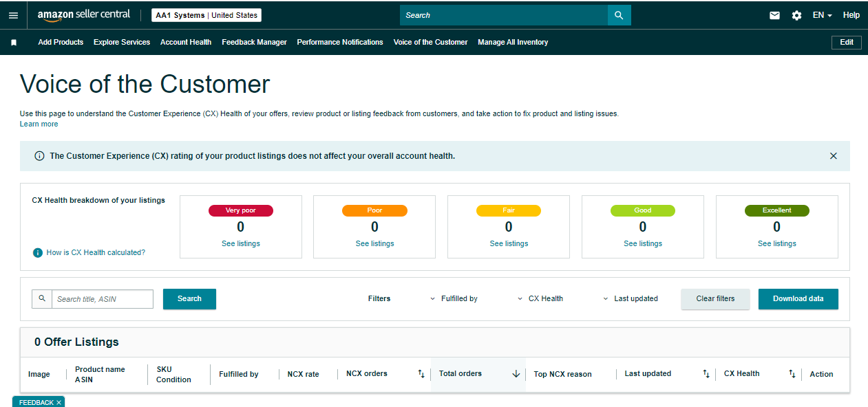The height and width of the screenshot is (407, 868).
Task: Click the yellow Fair badge
Action: coord(509,210)
